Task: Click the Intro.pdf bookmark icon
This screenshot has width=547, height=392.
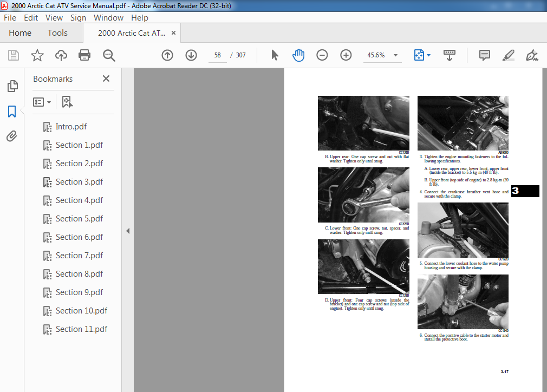Action: (x=48, y=127)
